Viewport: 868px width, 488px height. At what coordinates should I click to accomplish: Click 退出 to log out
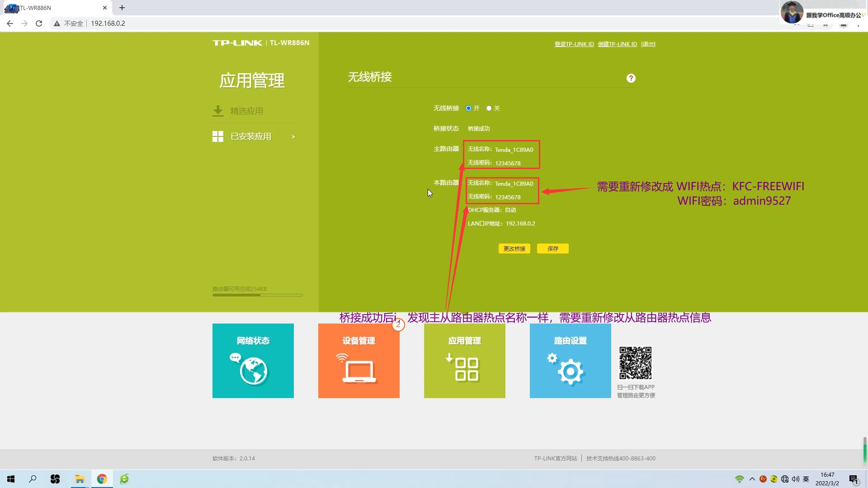click(x=648, y=44)
